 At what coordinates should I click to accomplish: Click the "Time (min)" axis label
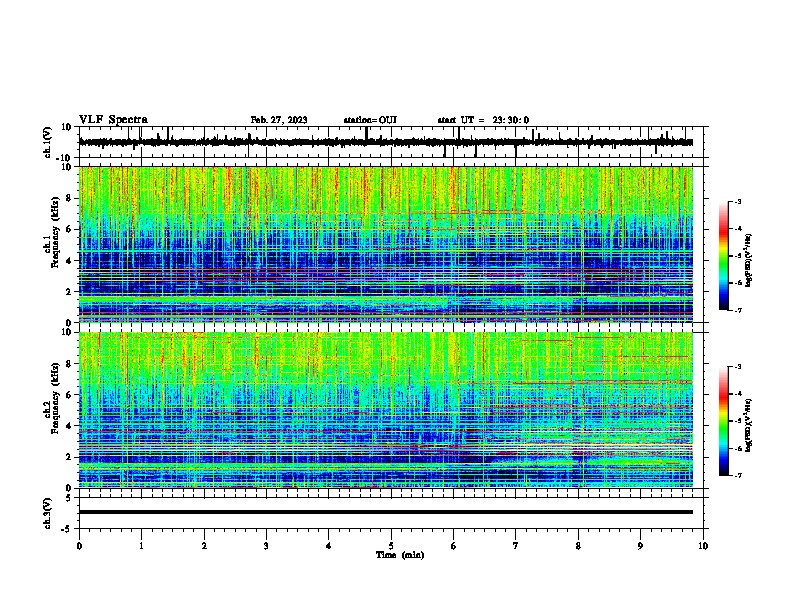click(400, 555)
